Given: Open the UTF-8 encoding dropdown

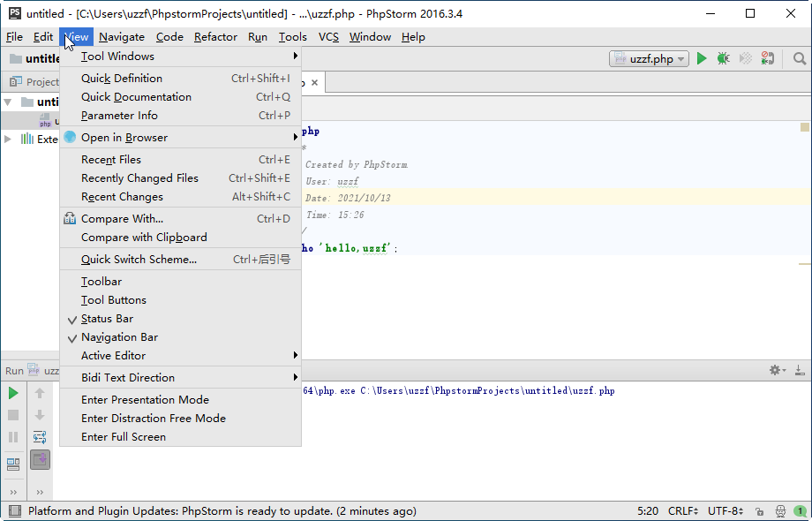Looking at the screenshot, I should (x=726, y=511).
